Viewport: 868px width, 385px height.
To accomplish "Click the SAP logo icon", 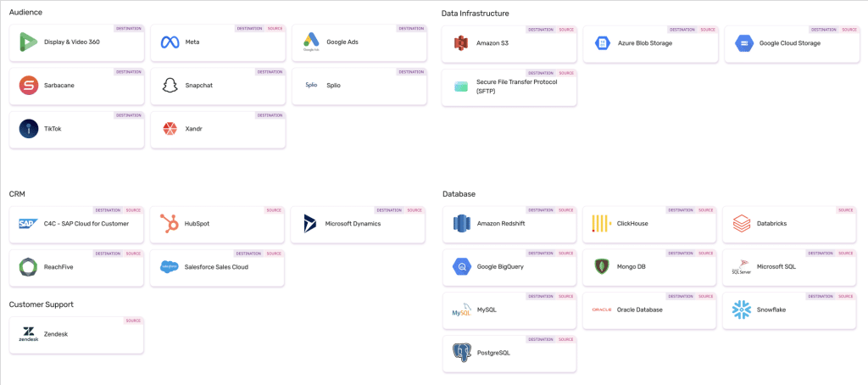I will click(x=28, y=224).
